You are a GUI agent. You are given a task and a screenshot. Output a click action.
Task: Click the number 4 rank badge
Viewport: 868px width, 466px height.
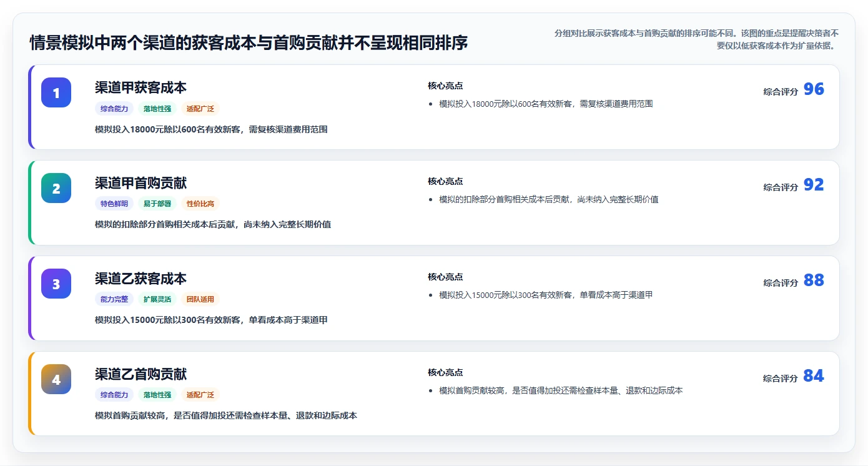pos(56,379)
